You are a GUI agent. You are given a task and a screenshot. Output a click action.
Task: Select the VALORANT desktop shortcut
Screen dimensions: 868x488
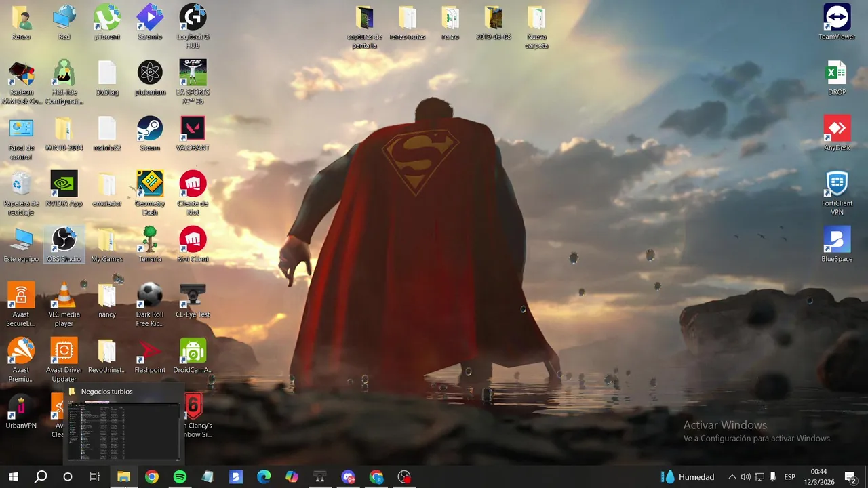193,134
